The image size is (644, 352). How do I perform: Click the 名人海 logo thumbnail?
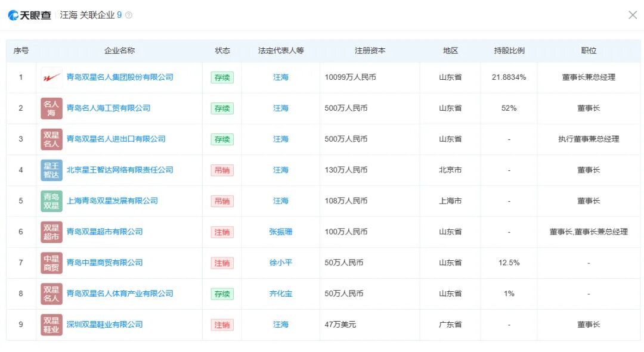(x=51, y=108)
